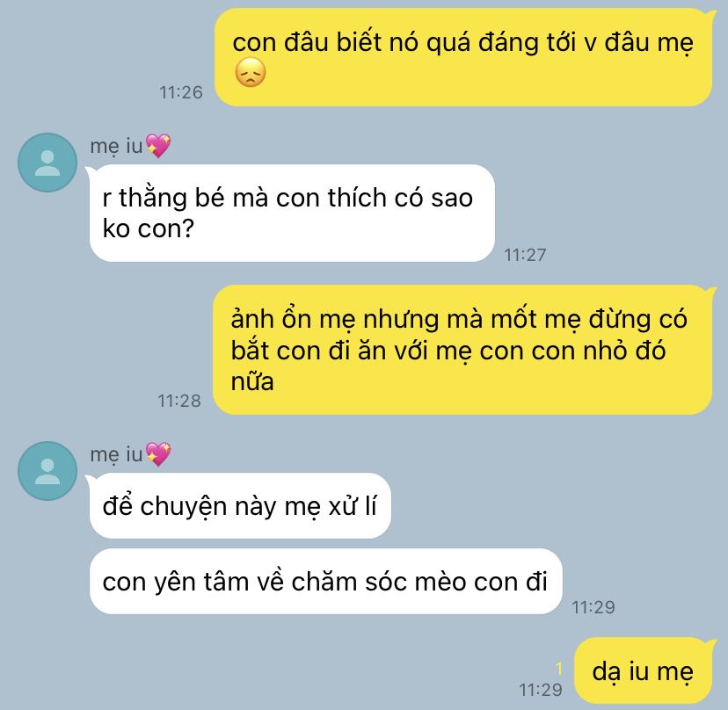728x710 pixels.
Task: Tap the first mẹ iu profile avatar
Action: click(x=47, y=163)
